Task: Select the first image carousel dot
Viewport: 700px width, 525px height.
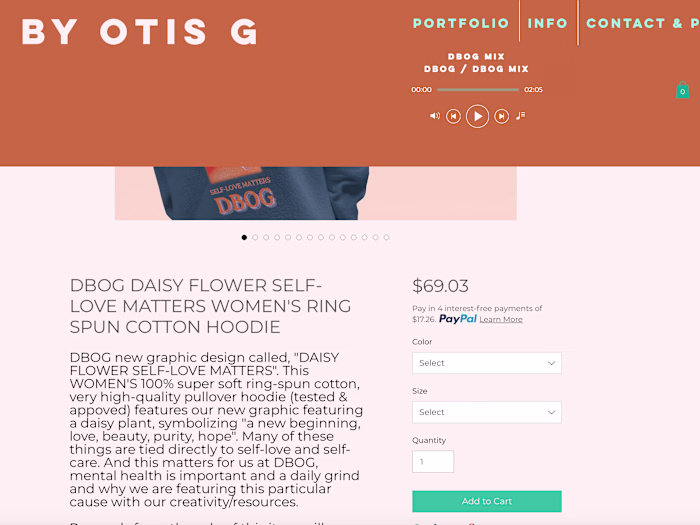Action: [244, 237]
